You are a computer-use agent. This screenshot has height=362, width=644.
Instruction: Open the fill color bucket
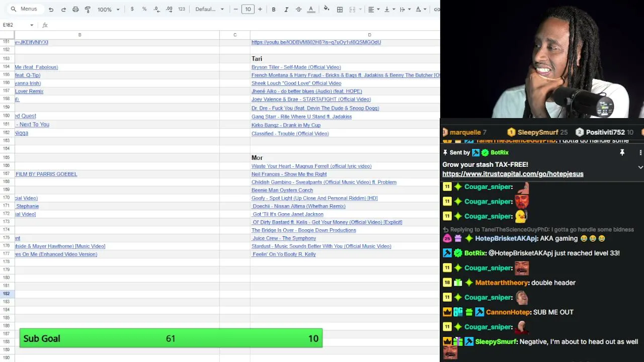click(327, 9)
